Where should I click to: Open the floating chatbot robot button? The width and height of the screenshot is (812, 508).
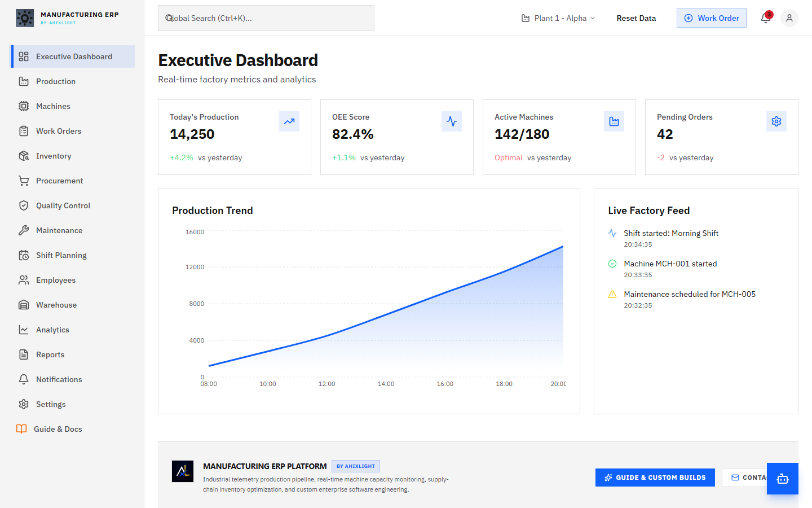tap(783, 479)
